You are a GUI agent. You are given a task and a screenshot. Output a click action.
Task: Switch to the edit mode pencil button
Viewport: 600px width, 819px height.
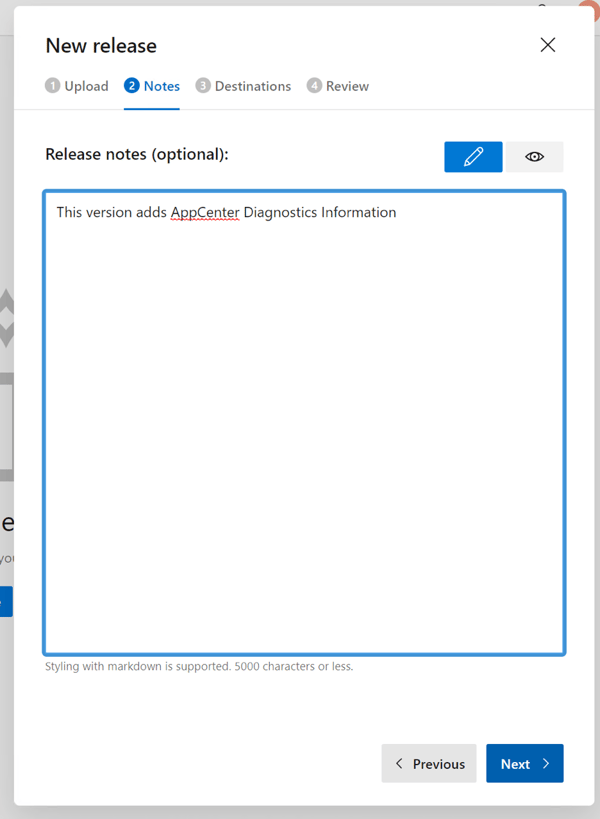[473, 157]
